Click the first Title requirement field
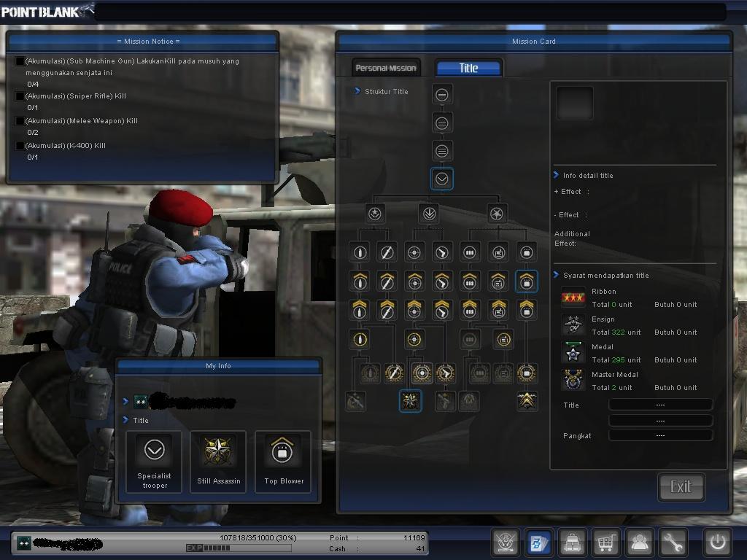Image resolution: width=747 pixels, height=560 pixels. 660,405
